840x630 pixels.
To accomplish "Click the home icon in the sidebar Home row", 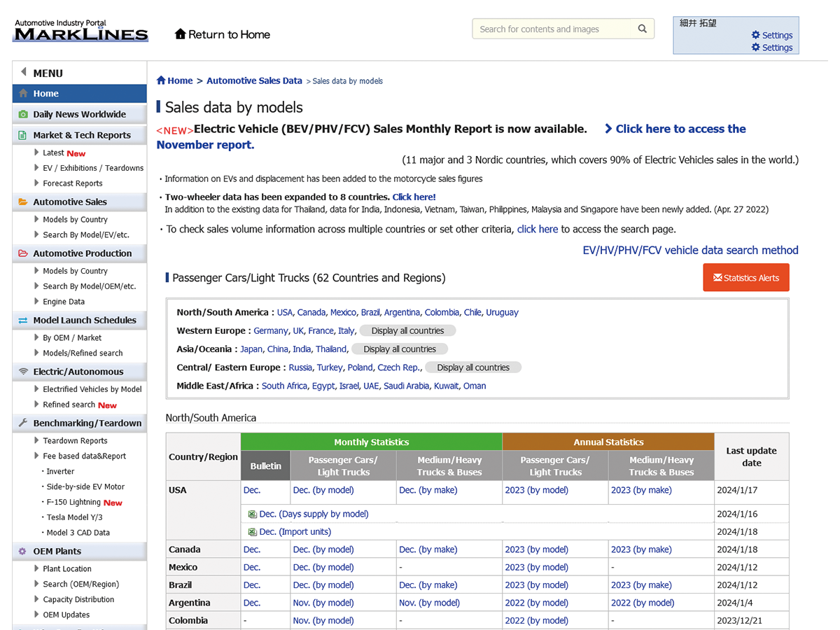I will pyautogui.click(x=23, y=93).
